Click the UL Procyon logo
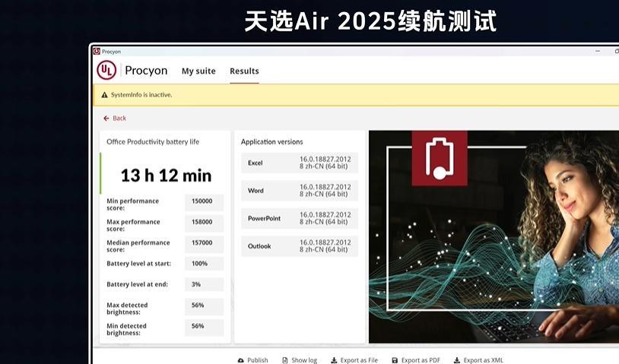The image size is (619, 364). click(x=106, y=70)
